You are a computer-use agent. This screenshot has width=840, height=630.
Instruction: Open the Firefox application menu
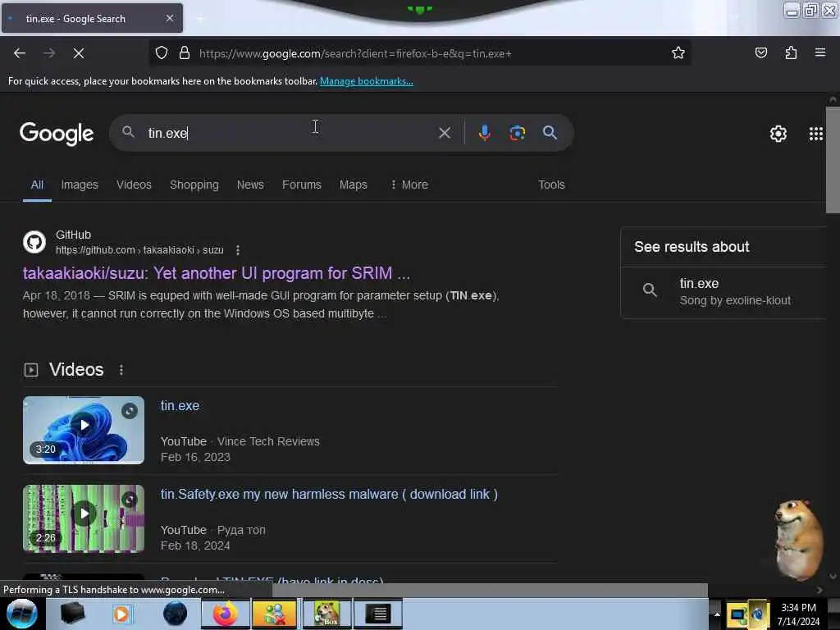(x=819, y=52)
